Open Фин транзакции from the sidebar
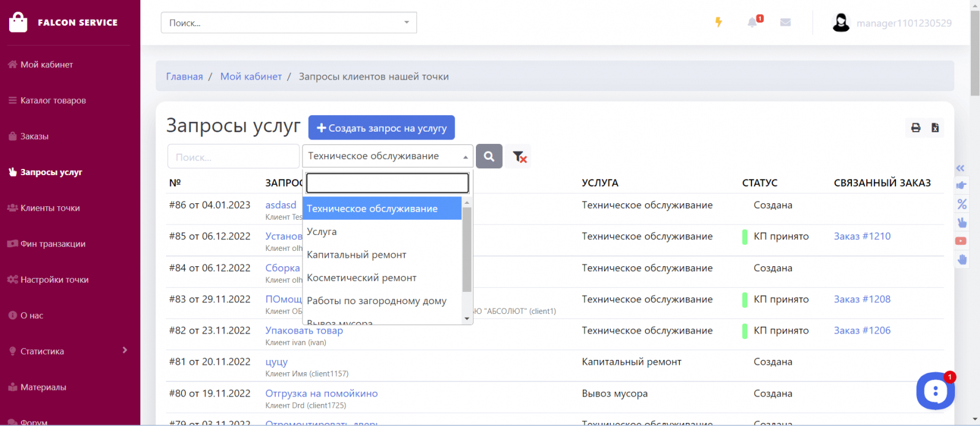The width and height of the screenshot is (980, 426). (53, 244)
